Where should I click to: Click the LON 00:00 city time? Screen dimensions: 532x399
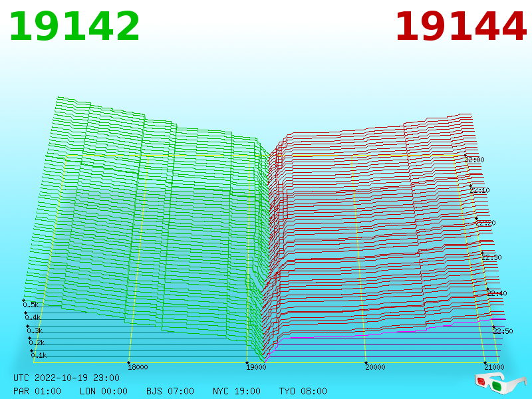(104, 391)
